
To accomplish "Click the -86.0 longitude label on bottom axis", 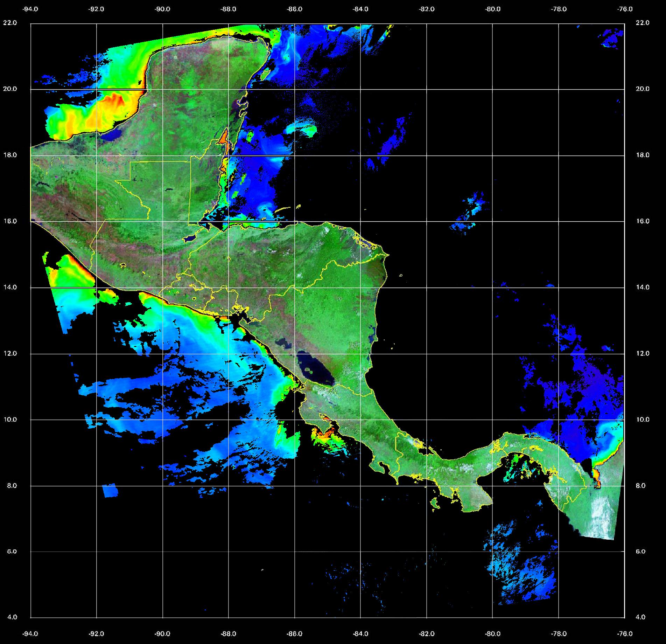I will [294, 633].
